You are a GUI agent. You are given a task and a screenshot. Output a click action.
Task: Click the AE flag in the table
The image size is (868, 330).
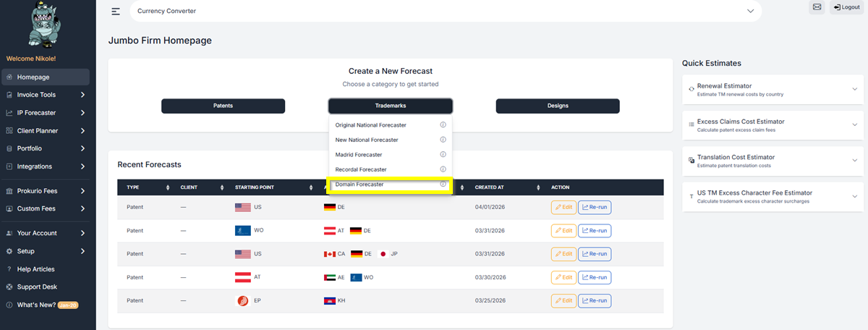tap(330, 277)
